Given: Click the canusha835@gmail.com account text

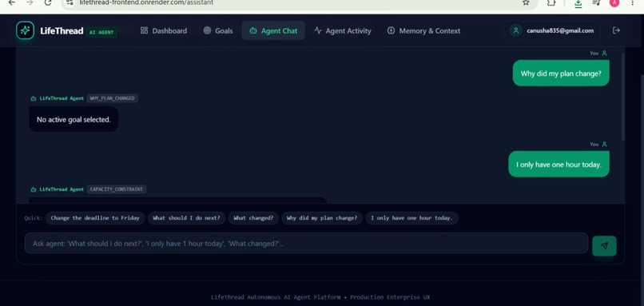Looking at the screenshot, I should click(x=560, y=31).
